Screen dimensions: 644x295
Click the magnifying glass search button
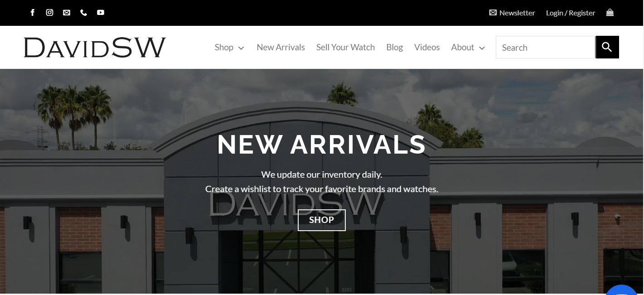click(x=607, y=47)
